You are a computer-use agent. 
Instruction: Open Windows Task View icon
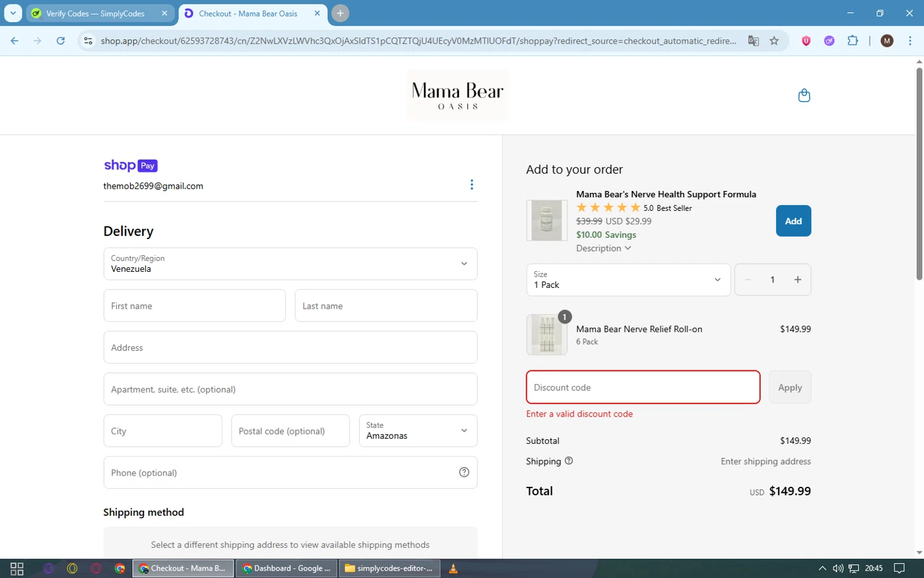(x=17, y=568)
